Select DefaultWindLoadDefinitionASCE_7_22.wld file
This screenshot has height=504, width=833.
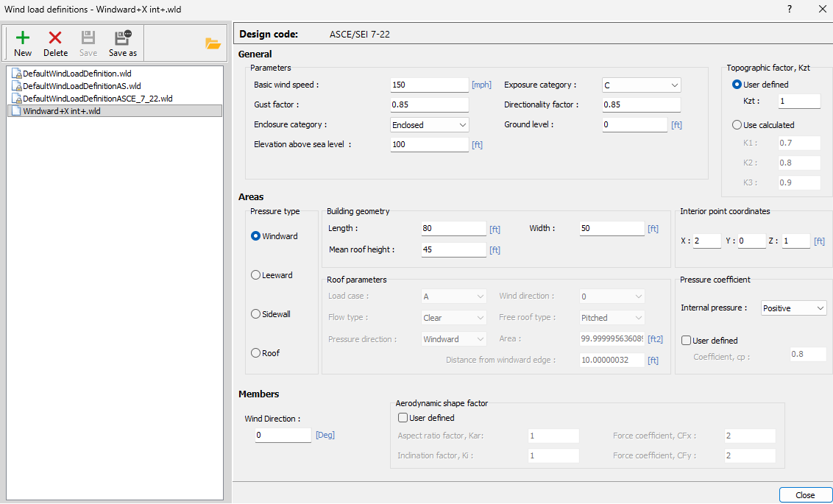[x=97, y=99]
